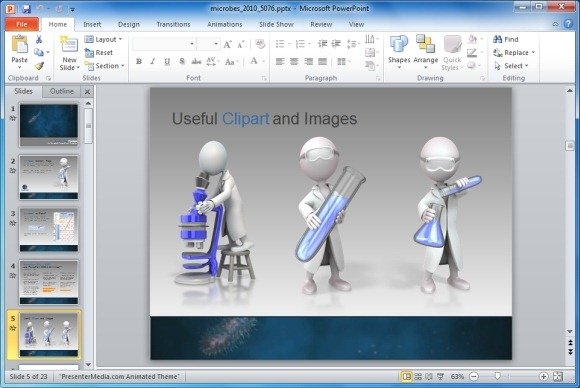Click the New Slide icon

pyautogui.click(x=69, y=45)
